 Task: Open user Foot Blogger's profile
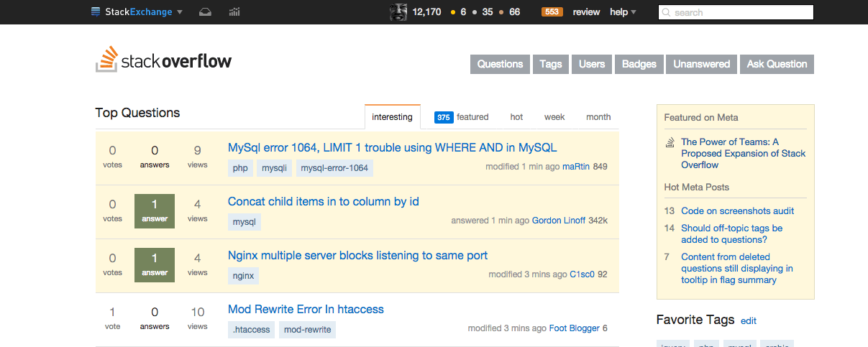(x=575, y=328)
